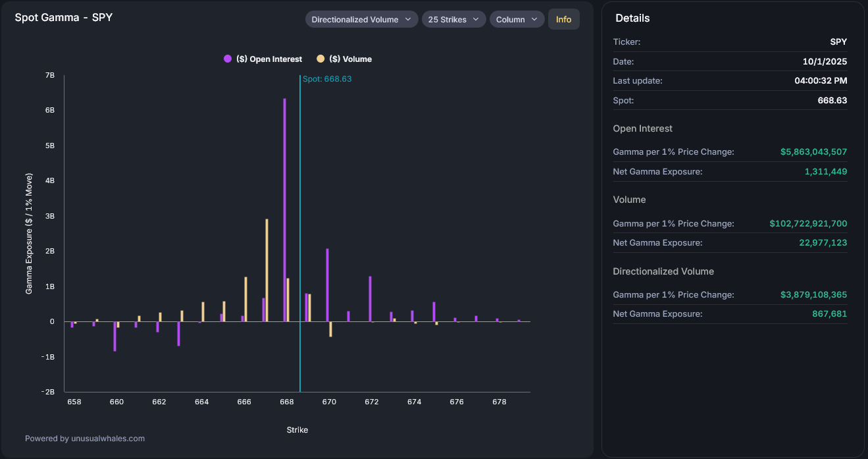Open the Column chart type dropdown

[x=517, y=19]
